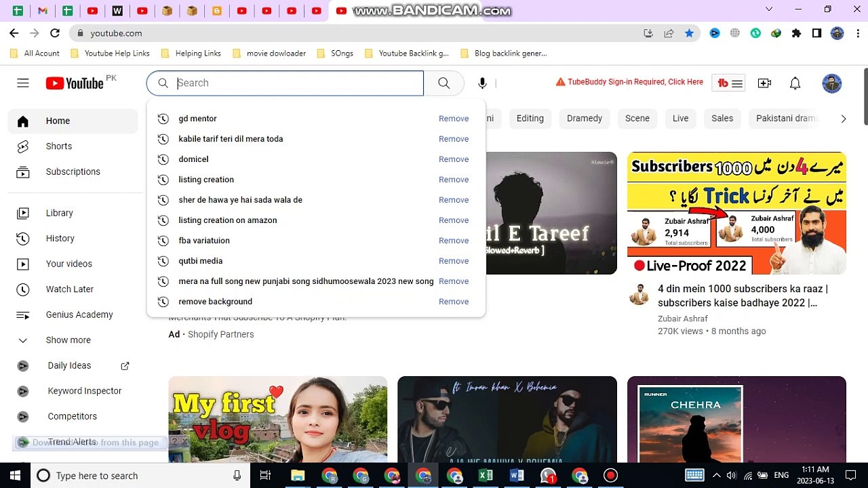
Task: Click the Create video camera icon
Action: [764, 83]
